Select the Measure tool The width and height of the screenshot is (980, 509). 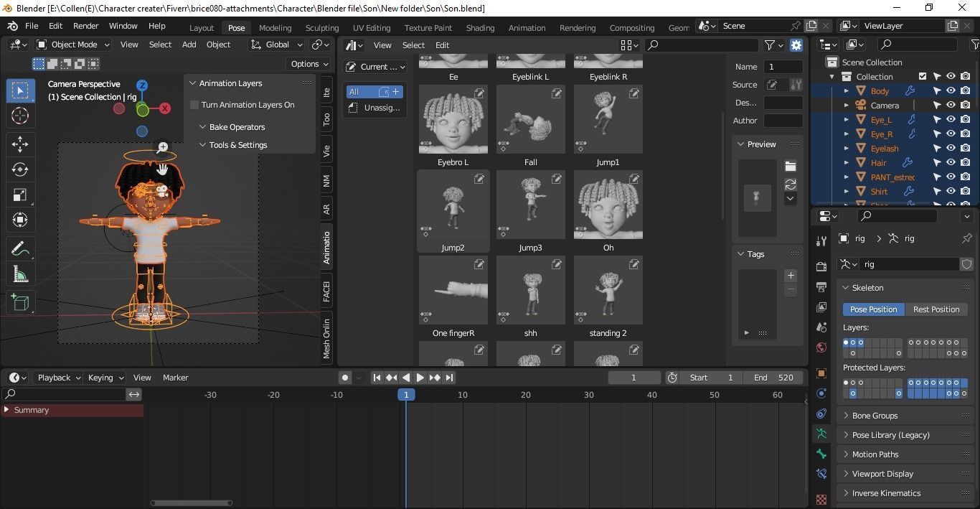tap(20, 274)
